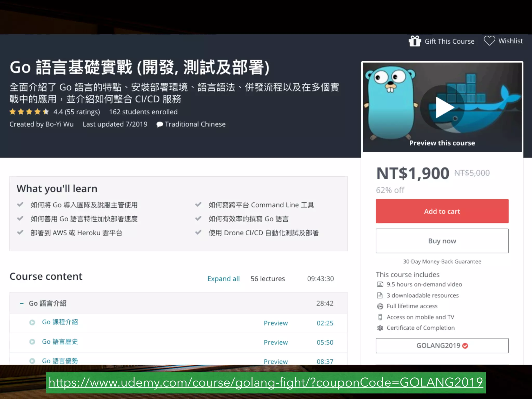Open the udemy golang-fight coupon URL

coord(266,383)
